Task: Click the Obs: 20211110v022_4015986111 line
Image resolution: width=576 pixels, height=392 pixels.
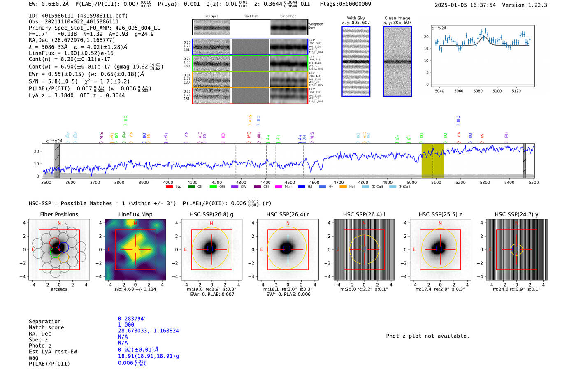Action: point(74,22)
